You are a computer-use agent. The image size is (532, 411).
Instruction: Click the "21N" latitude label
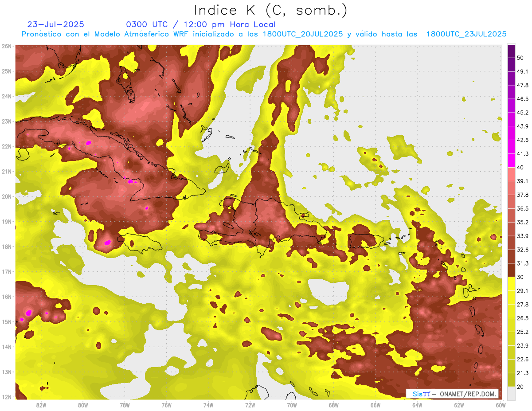[x=7, y=171]
